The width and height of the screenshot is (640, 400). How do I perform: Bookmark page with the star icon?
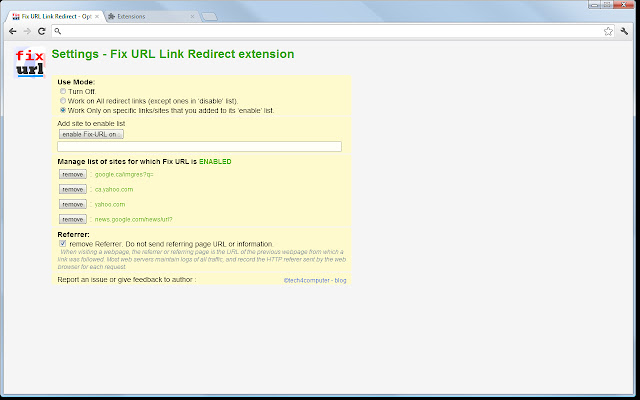click(x=608, y=31)
